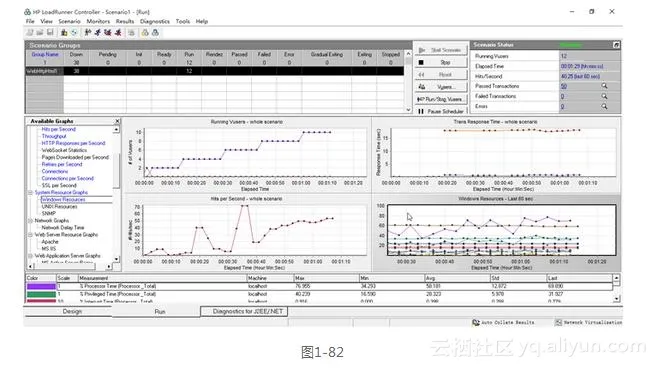This screenshot has height=368, width=657.
Task: Collapse the System Resource Graphs tree node
Action: (x=31, y=192)
